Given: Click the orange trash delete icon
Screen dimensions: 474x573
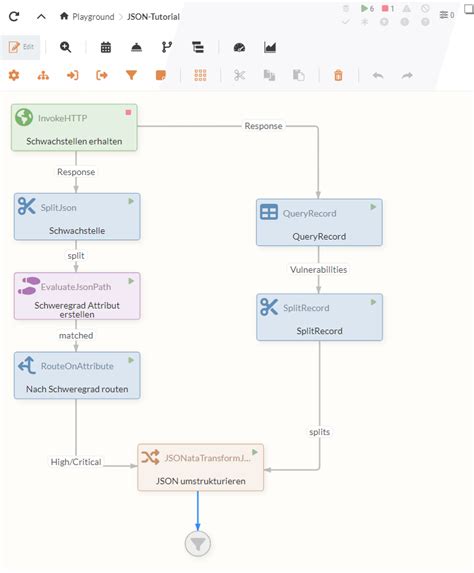Looking at the screenshot, I should (x=338, y=75).
